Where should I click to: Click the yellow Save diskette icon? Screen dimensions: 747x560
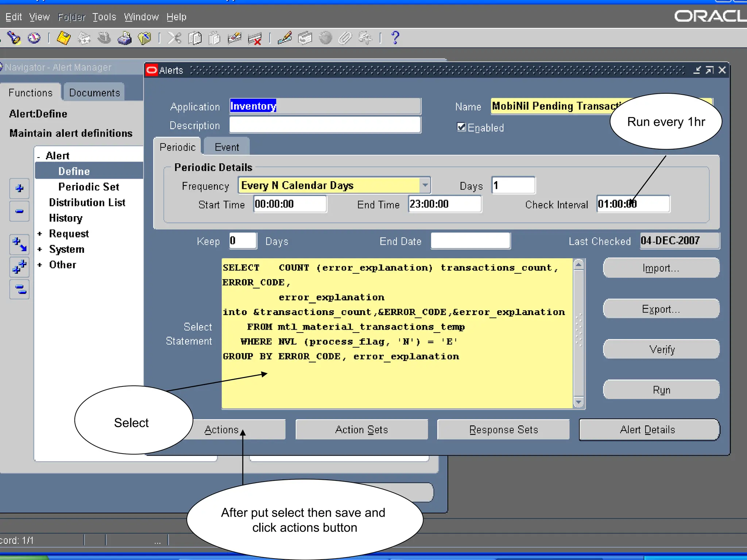click(64, 38)
